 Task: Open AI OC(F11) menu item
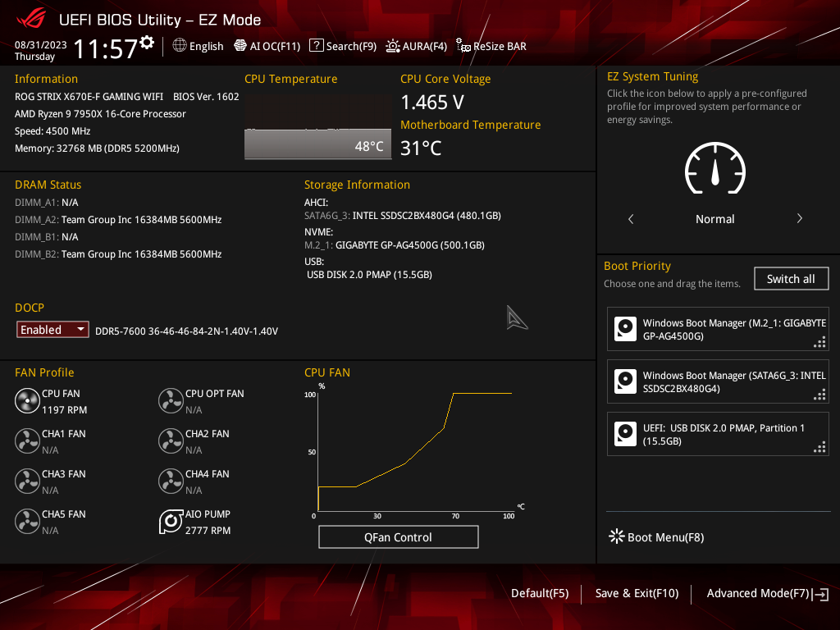pyautogui.click(x=267, y=46)
